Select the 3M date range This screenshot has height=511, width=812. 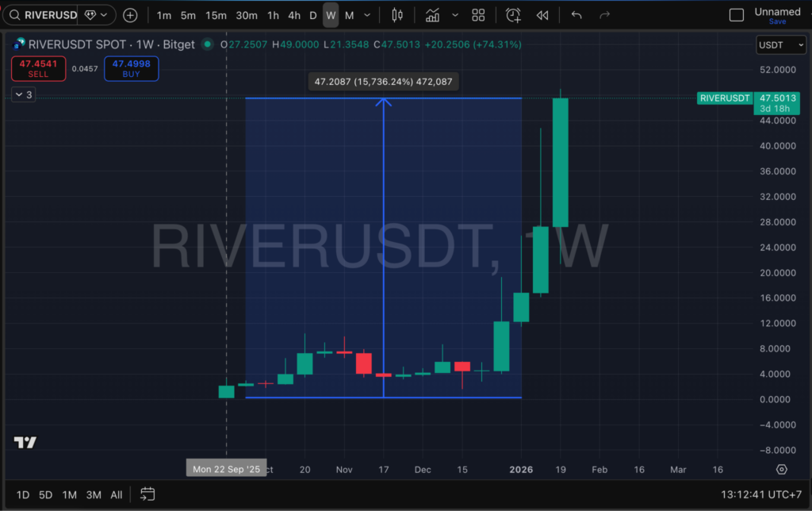click(94, 494)
